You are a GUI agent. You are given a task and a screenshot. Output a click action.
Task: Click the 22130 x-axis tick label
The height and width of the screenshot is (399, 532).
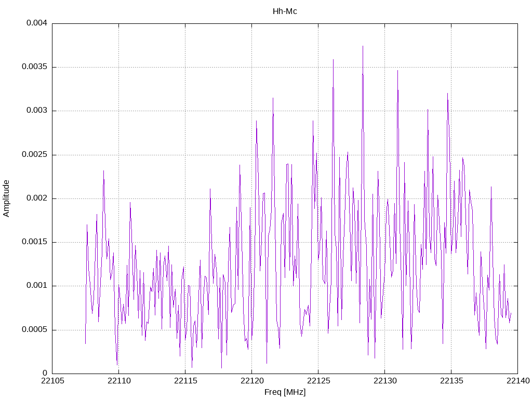click(385, 381)
